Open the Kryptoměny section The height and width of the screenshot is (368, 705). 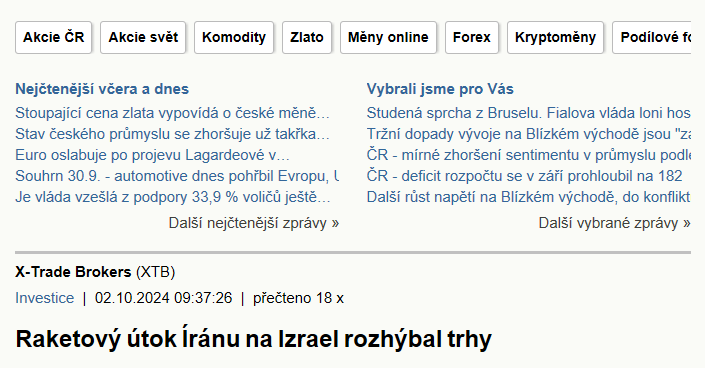tap(555, 37)
